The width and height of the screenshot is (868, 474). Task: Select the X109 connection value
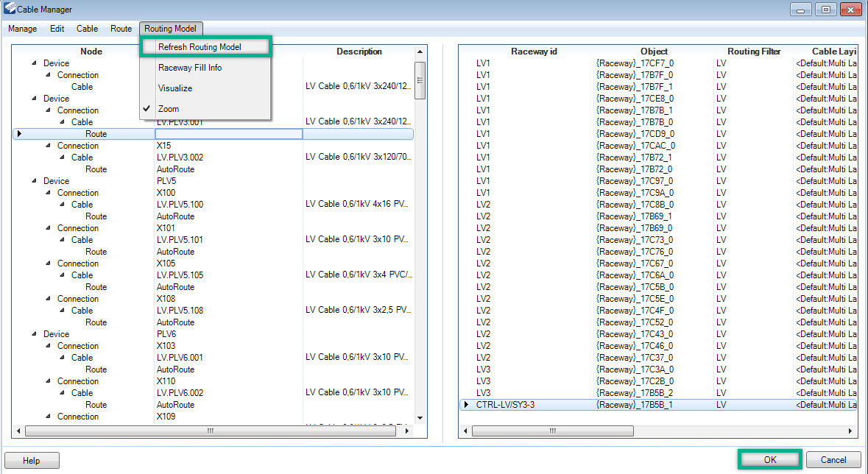[x=166, y=417]
